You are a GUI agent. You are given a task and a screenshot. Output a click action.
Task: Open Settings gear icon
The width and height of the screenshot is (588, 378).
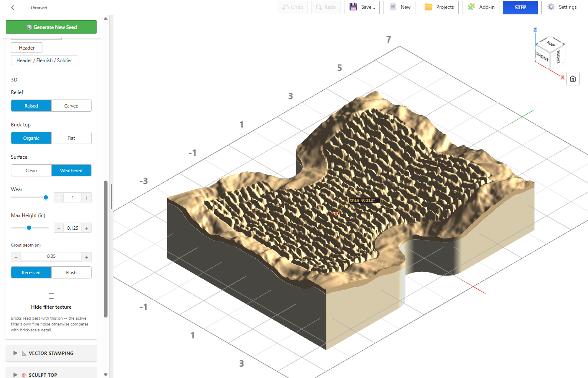pos(551,7)
